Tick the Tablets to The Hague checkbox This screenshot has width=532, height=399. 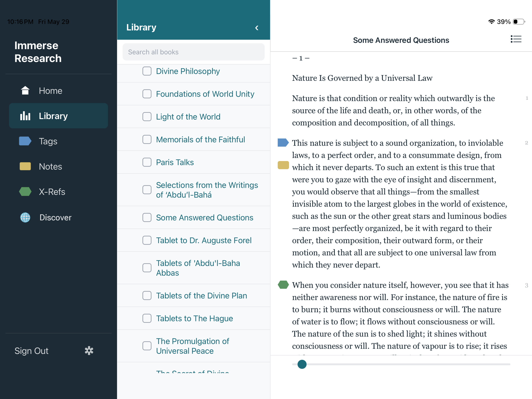tap(147, 318)
